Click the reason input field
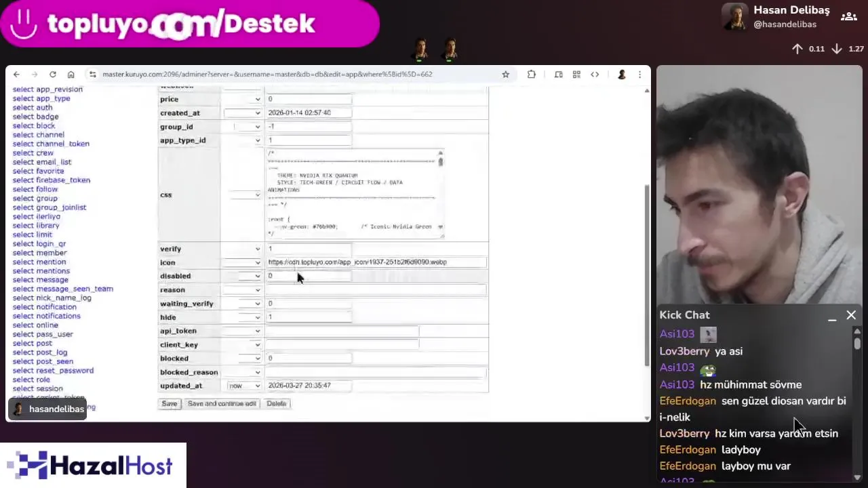Screen dimensions: 868x488 376,290
